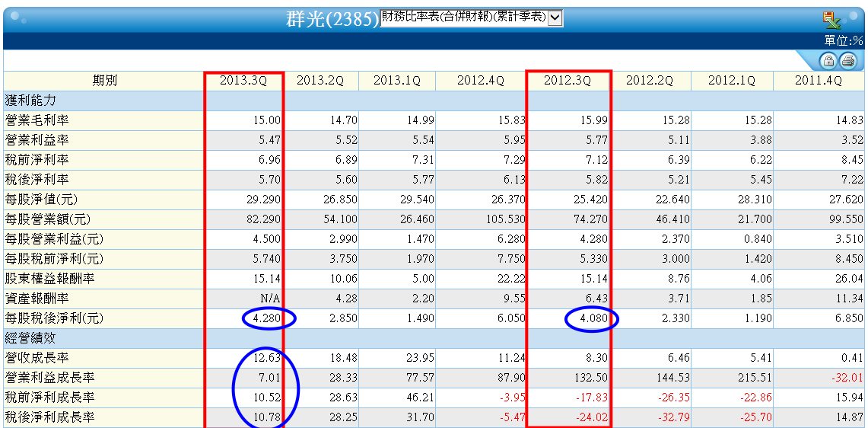The width and height of the screenshot is (868, 428).
Task: Select the 2013.2Q column header
Action: [x=320, y=81]
